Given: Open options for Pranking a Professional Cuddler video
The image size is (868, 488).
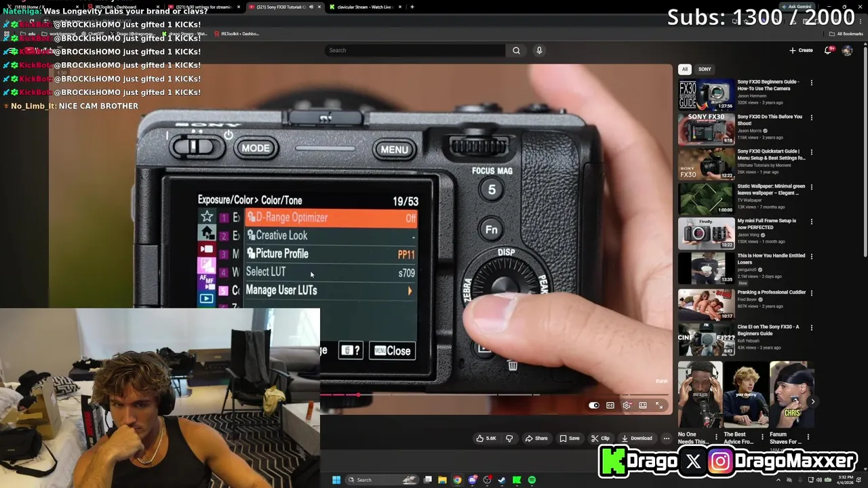Looking at the screenshot, I should tap(812, 293).
